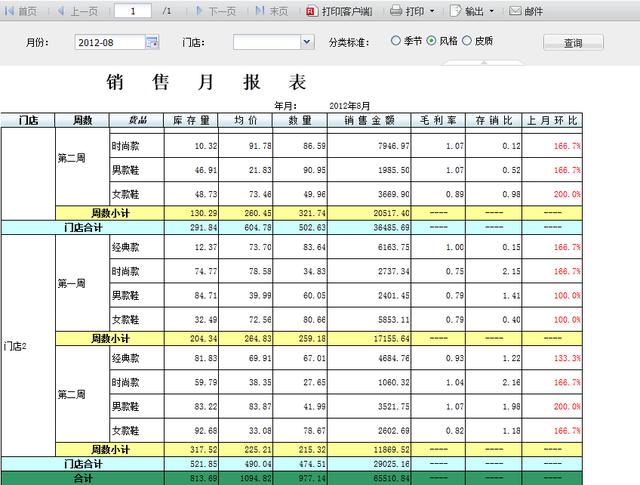
Task: Click the 经典款 cell with sales 6163.75
Action: click(x=137, y=247)
